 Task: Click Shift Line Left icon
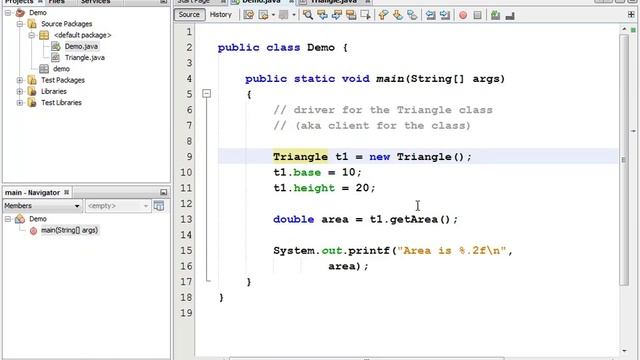[430, 15]
